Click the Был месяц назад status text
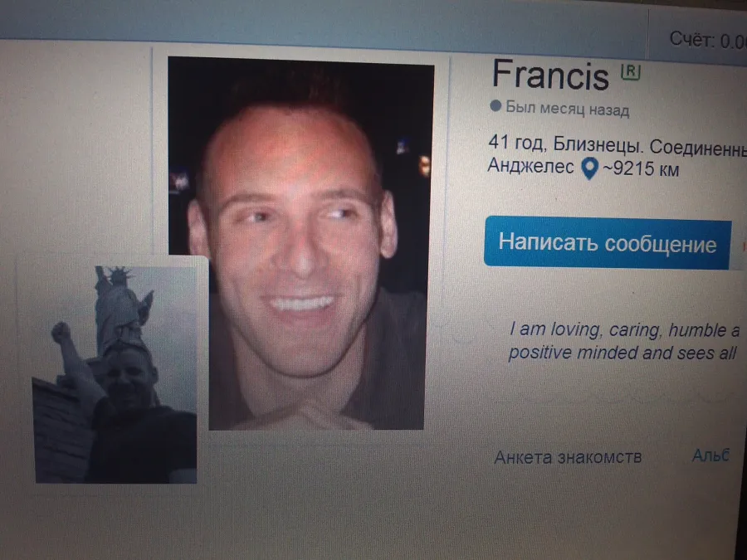747x560 pixels. pos(567,109)
